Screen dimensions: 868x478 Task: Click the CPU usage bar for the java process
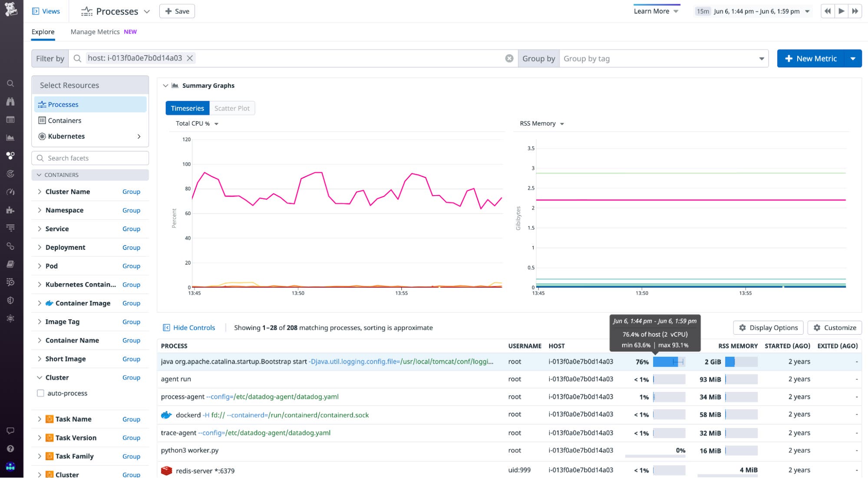coord(669,361)
